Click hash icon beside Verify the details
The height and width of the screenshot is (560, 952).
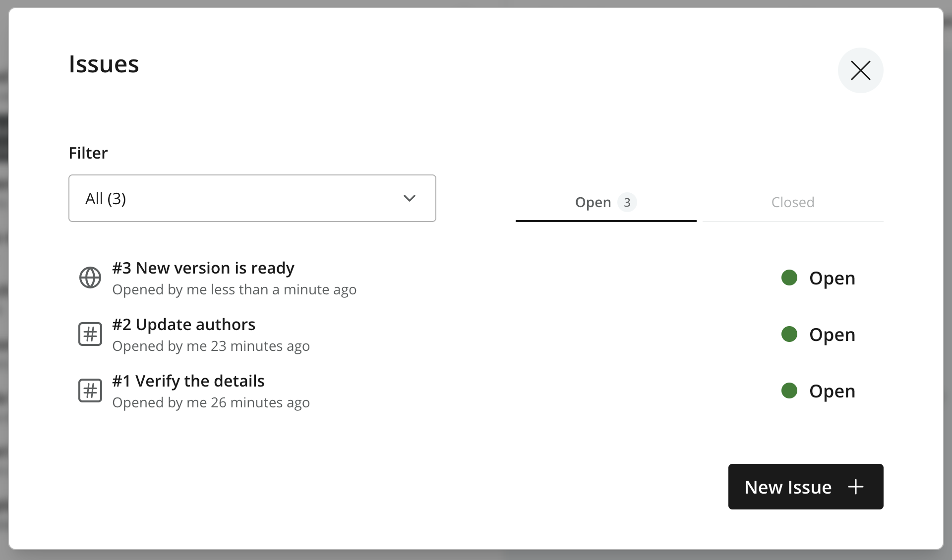tap(90, 391)
